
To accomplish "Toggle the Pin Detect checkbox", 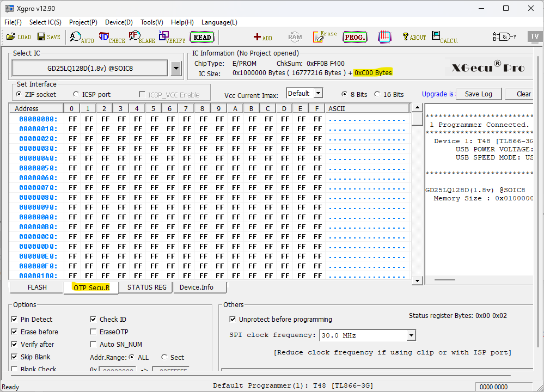I will click(x=14, y=319).
